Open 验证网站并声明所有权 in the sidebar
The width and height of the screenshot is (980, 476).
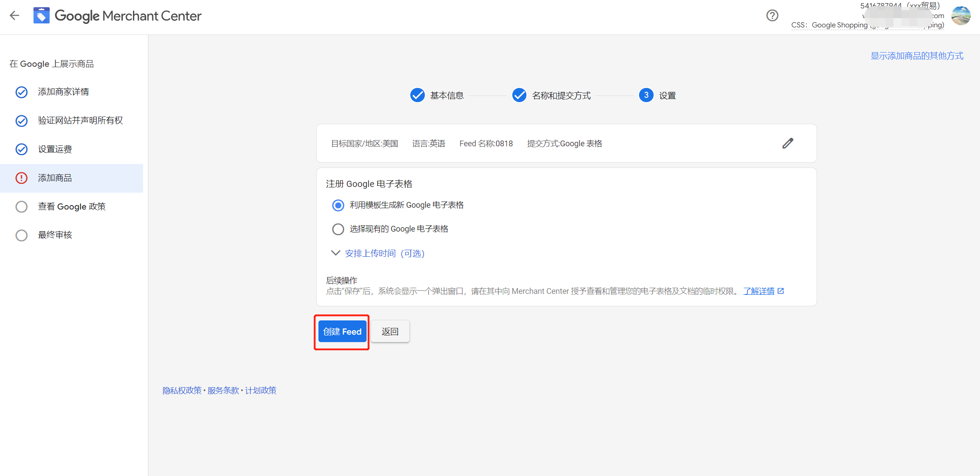tap(80, 121)
